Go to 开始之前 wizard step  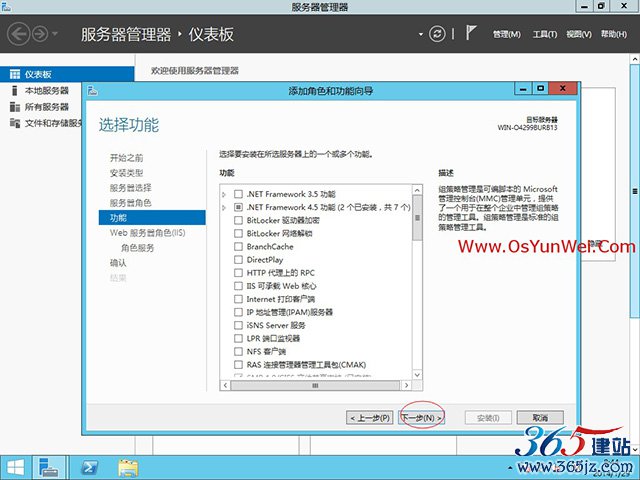tap(127, 158)
